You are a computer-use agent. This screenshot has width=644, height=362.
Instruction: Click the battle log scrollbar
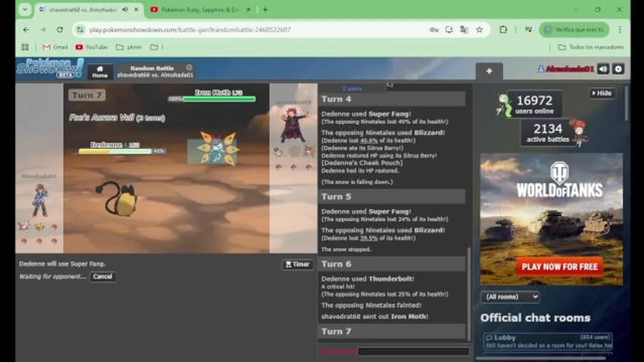tap(468, 294)
